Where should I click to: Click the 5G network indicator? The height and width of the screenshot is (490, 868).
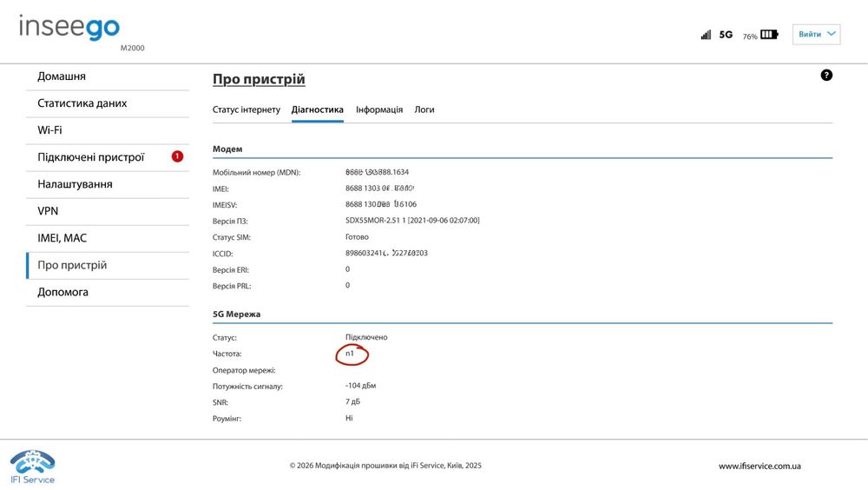(726, 35)
